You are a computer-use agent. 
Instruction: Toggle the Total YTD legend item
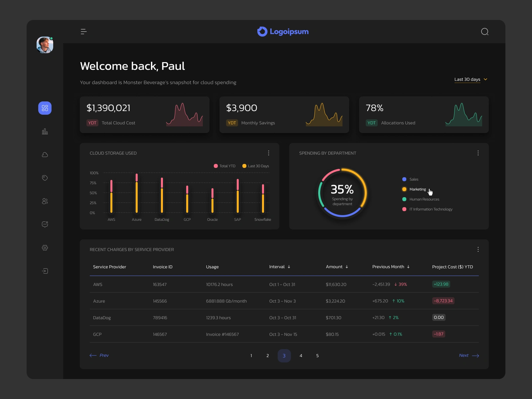point(224,166)
